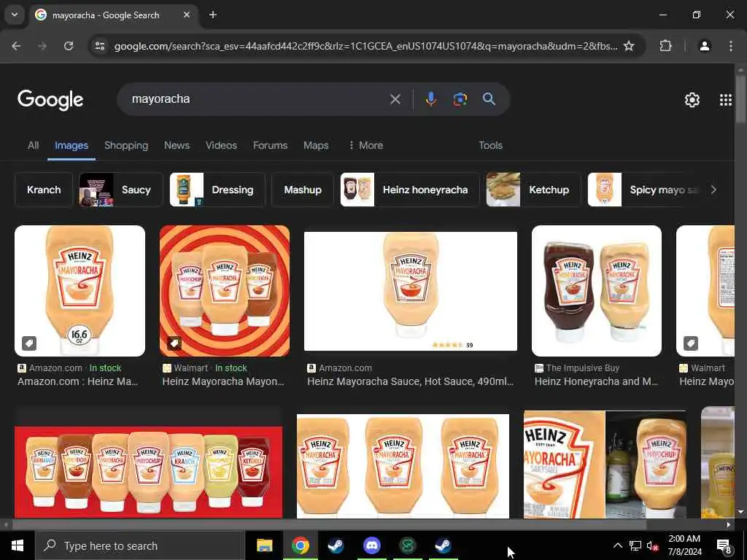Submit search with the magnifier icon
Viewport: 747px width, 560px height.
[489, 99]
